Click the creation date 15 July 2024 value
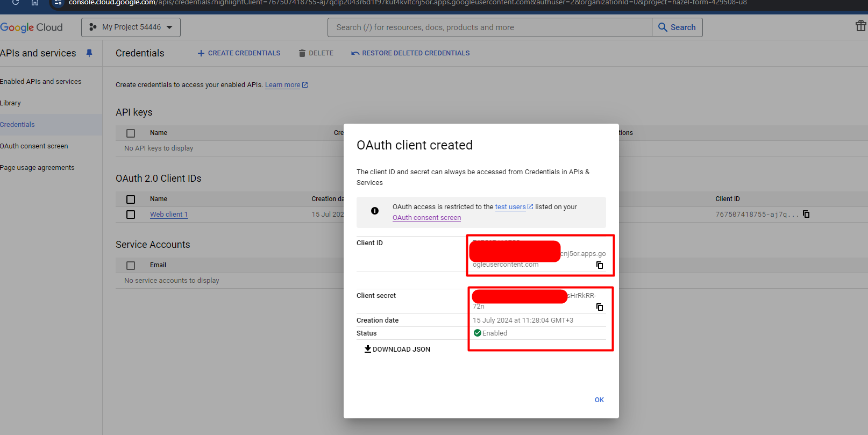This screenshot has height=435, width=868. click(x=523, y=320)
